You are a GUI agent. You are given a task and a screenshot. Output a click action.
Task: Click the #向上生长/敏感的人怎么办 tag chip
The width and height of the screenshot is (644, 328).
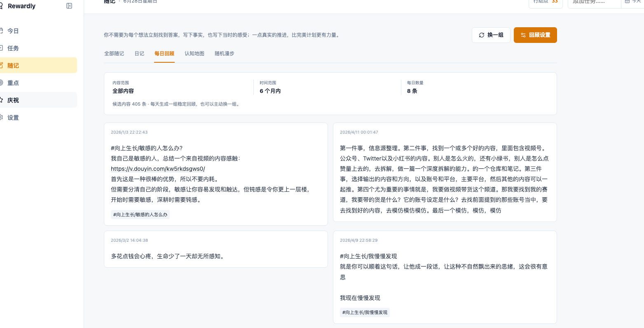[x=141, y=215]
